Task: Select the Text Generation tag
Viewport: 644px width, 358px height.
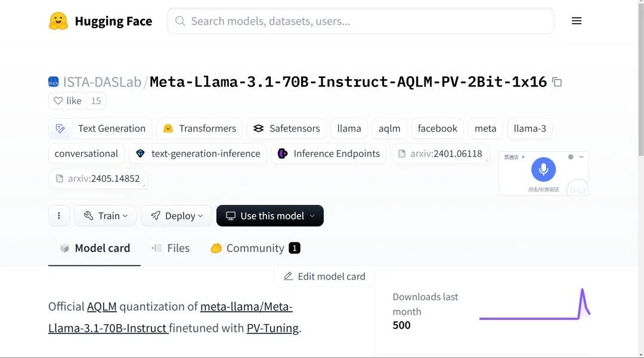Action: (100, 129)
